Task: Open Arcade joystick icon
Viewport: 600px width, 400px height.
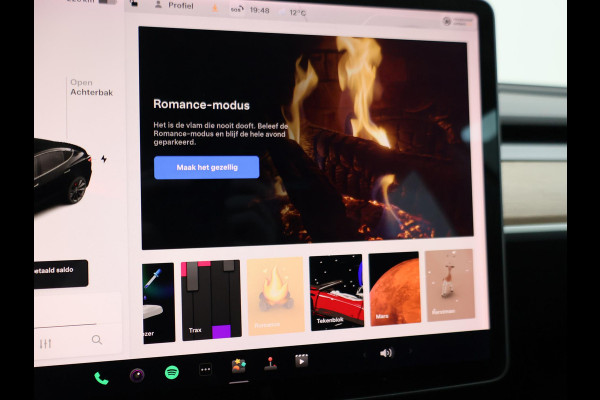Action: (270, 362)
